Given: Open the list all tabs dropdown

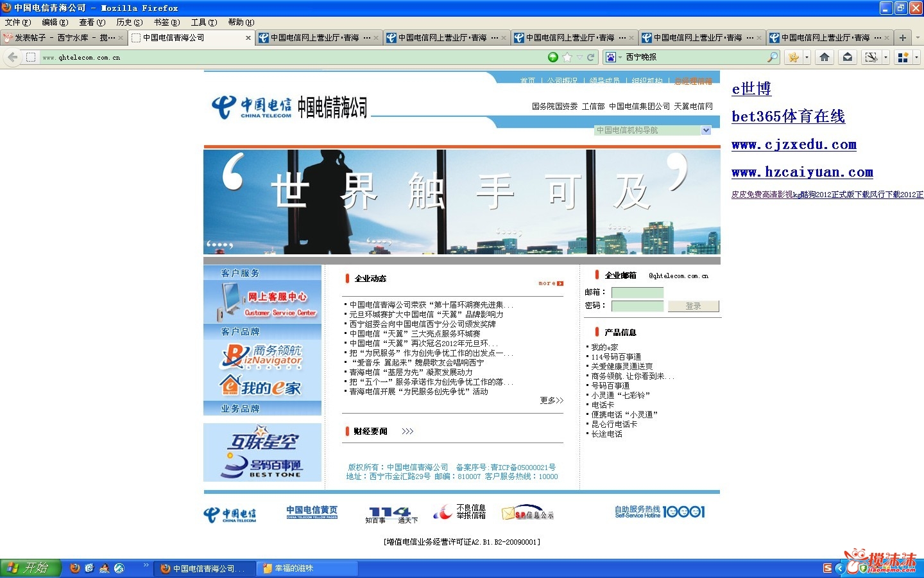Looking at the screenshot, I should pyautogui.click(x=917, y=38).
